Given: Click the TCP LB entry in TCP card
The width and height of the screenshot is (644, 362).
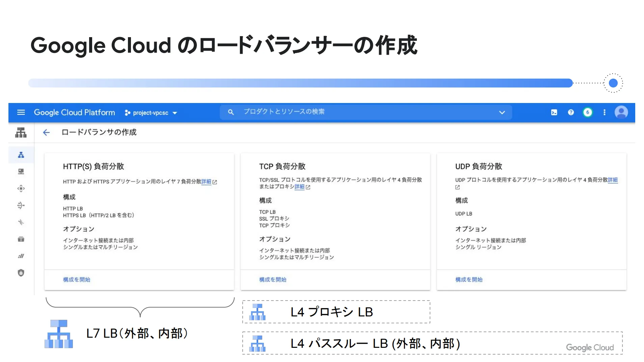Looking at the screenshot, I should click(x=267, y=212).
